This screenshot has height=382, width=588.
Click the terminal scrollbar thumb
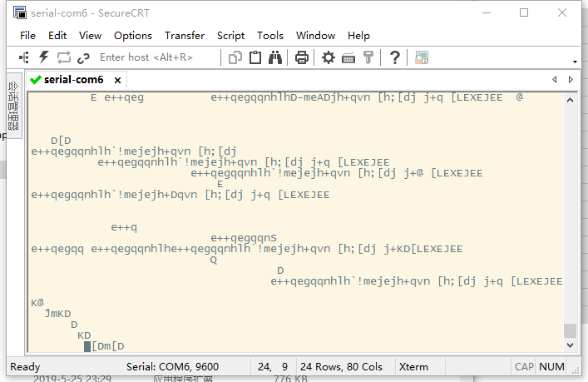tap(570, 330)
